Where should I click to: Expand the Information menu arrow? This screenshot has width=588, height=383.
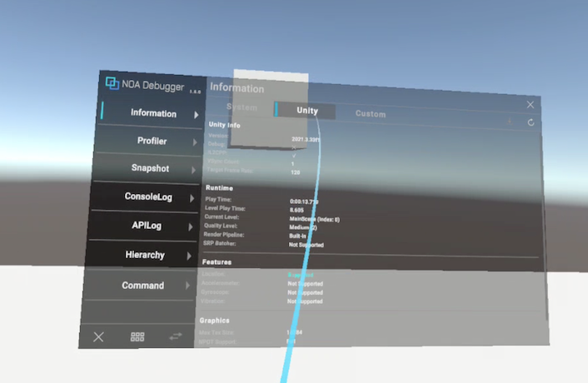click(x=196, y=115)
